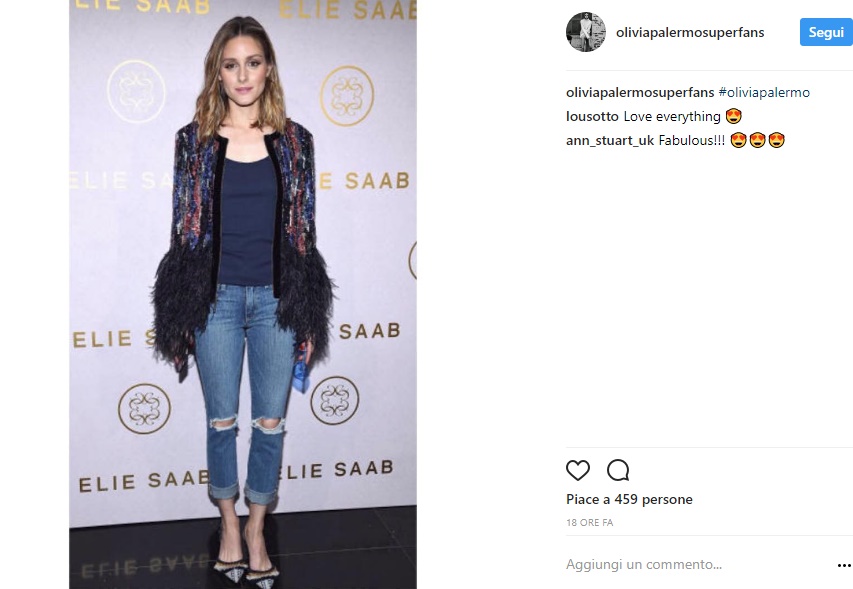
Task: Open the three-dot more options menu
Action: pos(844,566)
